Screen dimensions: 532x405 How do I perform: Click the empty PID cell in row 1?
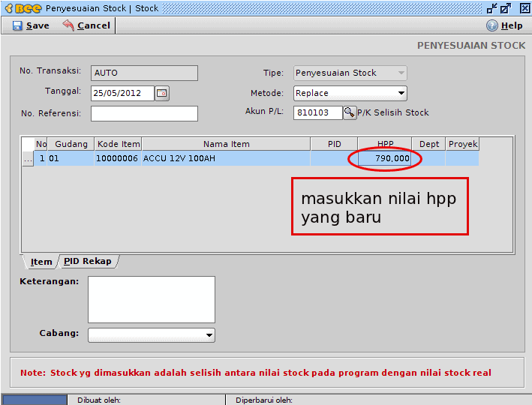(334, 159)
